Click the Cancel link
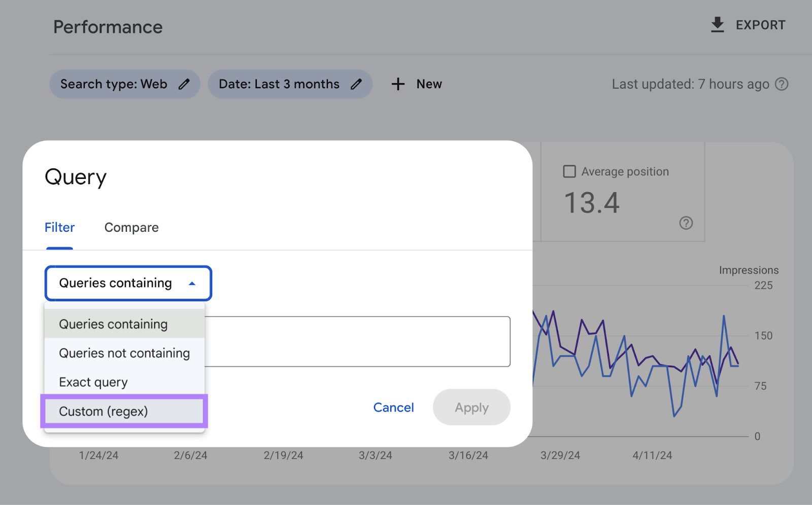The height and width of the screenshot is (505, 812). point(393,407)
